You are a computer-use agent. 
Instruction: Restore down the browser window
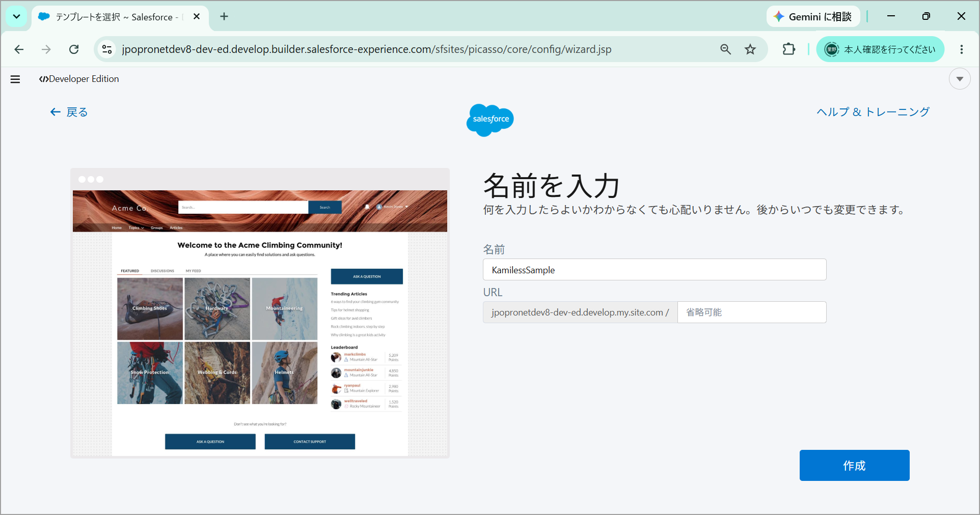click(x=926, y=16)
